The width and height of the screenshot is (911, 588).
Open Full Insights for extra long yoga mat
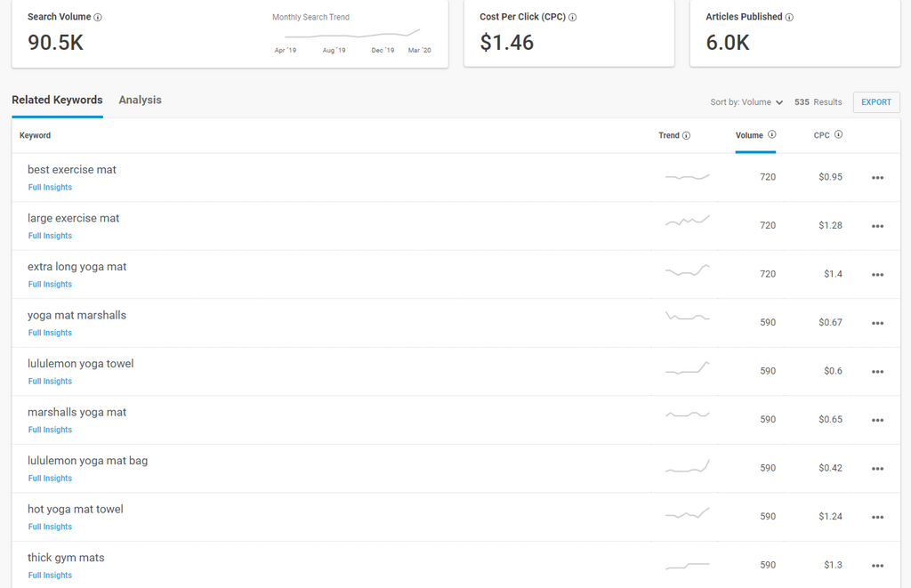(x=50, y=285)
